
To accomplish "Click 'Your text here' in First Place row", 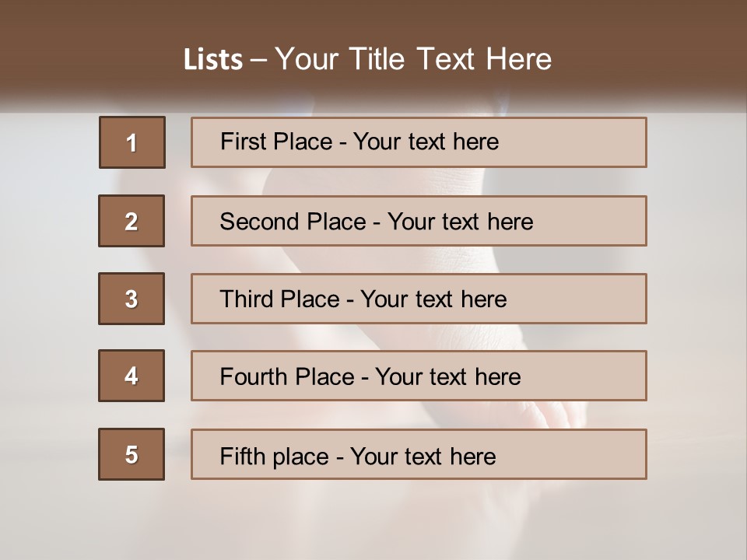I will point(426,142).
